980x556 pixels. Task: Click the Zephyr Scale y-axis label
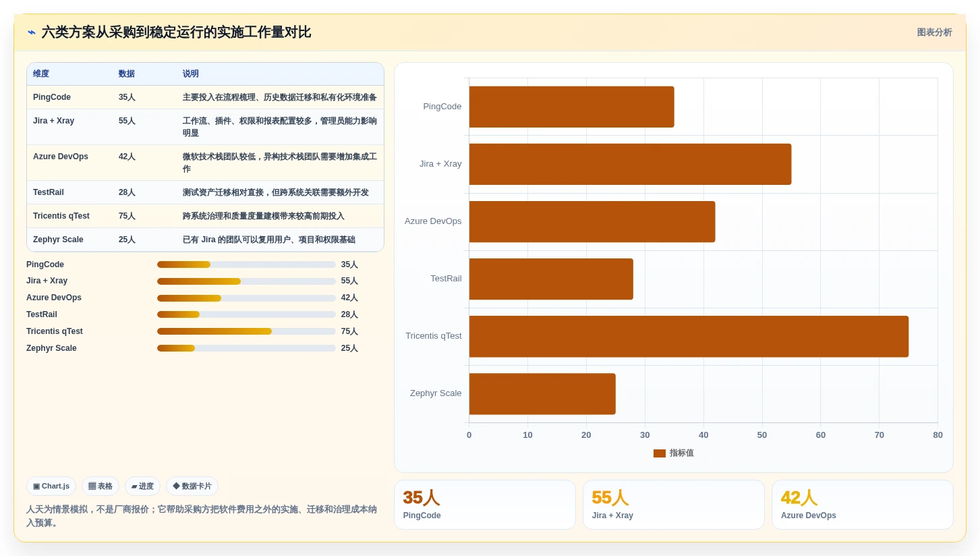click(436, 393)
